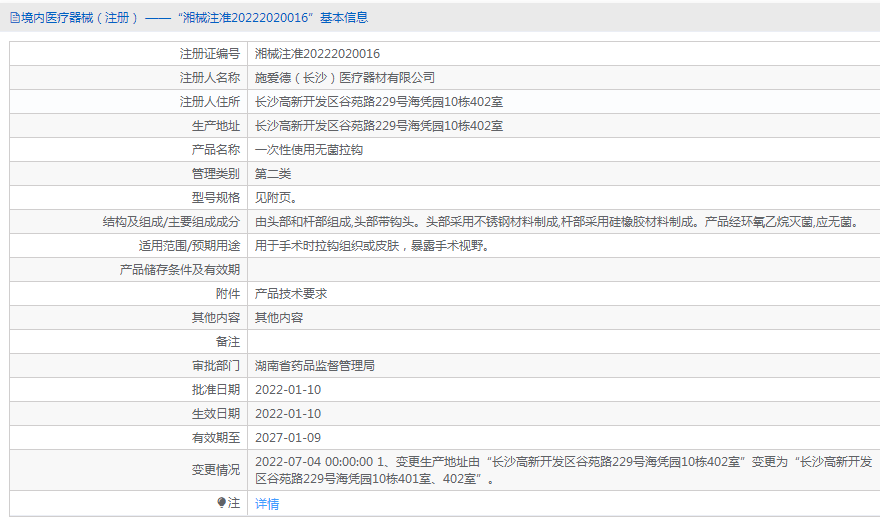Click the 有效期至 label

[x=216, y=438]
